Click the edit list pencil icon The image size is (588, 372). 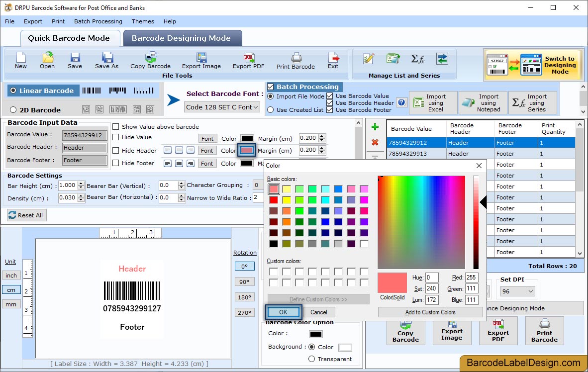point(369,59)
